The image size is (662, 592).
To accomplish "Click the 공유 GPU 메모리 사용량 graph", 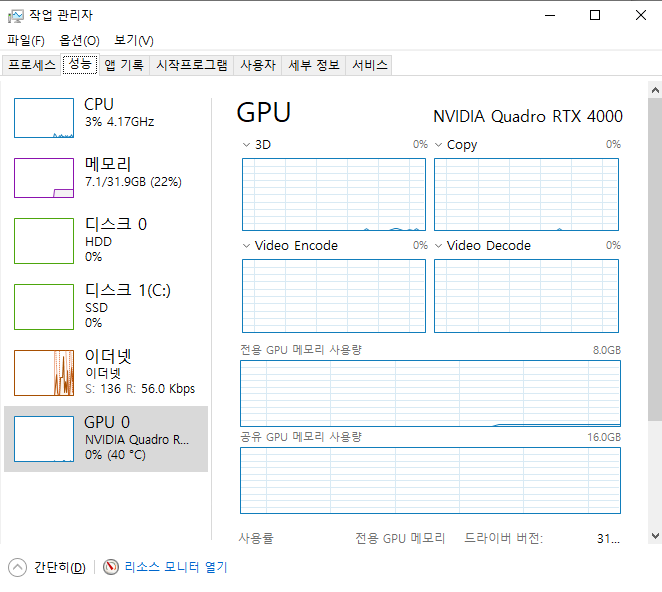I will [x=430, y=481].
